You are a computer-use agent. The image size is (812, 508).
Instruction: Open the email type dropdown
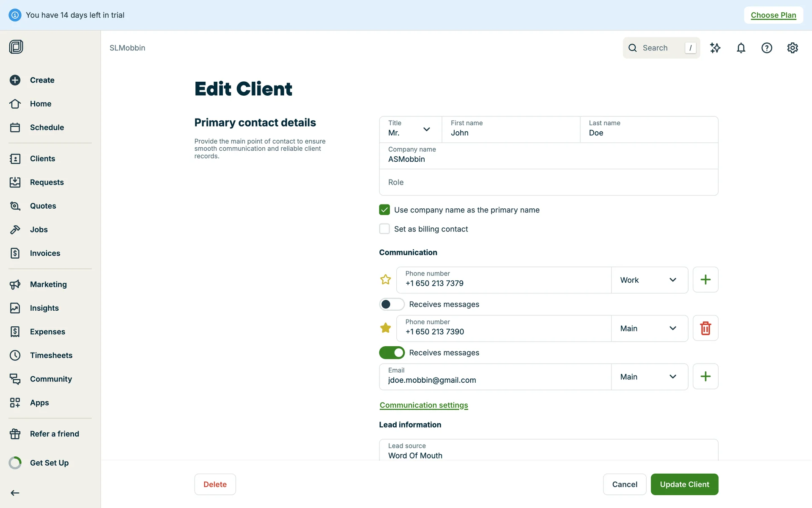pos(649,376)
